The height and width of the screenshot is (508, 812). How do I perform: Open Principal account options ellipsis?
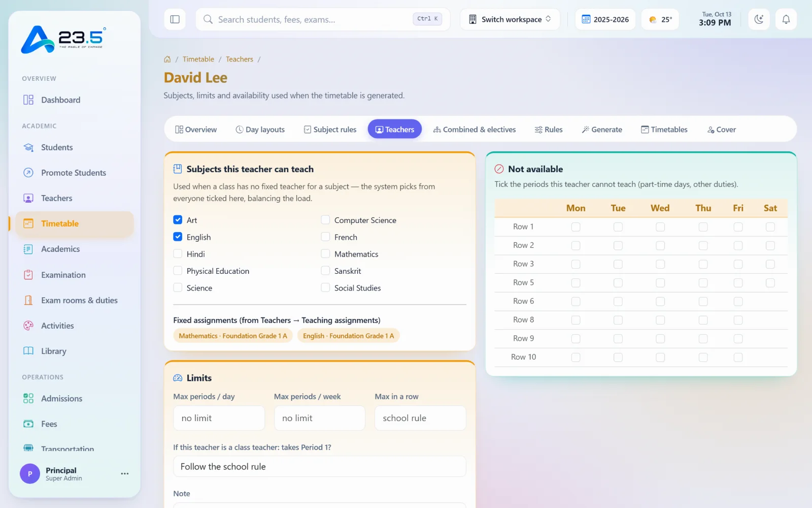(125, 473)
